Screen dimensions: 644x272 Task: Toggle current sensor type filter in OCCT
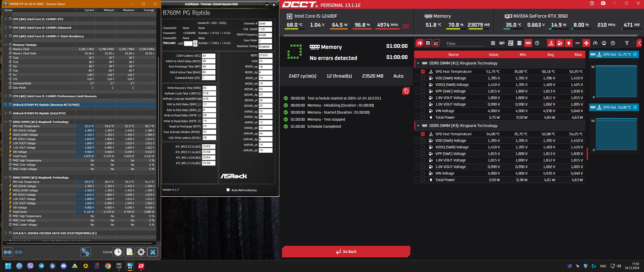pos(578,43)
